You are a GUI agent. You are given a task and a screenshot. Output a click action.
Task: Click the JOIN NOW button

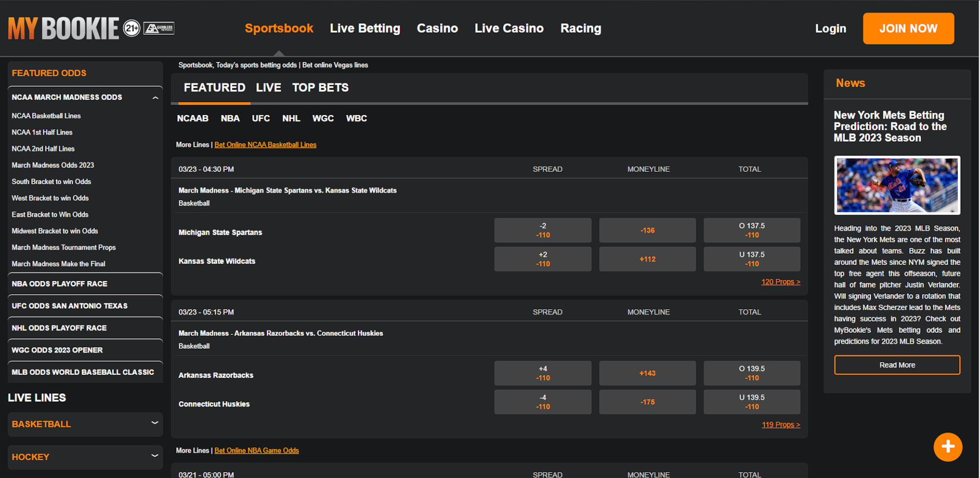pyautogui.click(x=909, y=29)
